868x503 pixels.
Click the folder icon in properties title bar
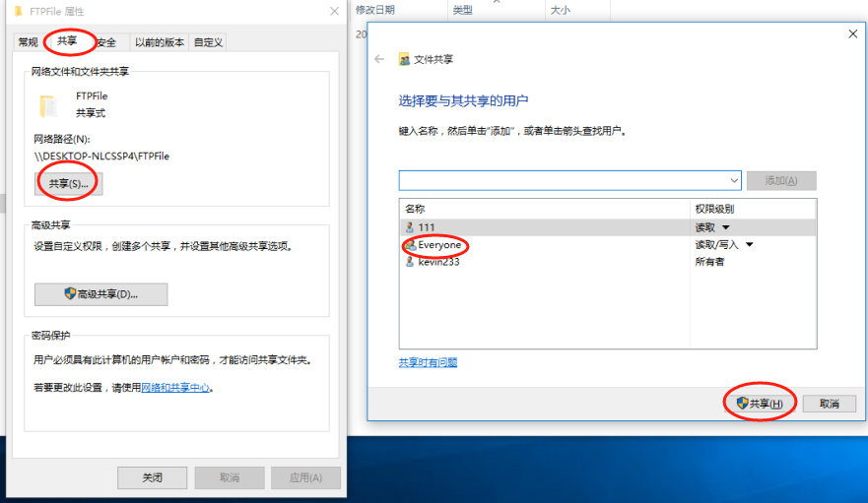(x=19, y=11)
